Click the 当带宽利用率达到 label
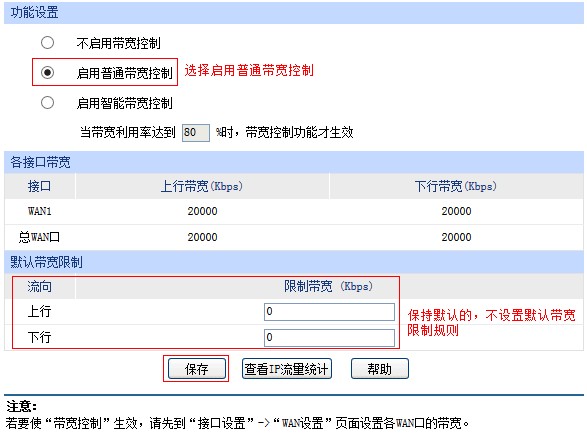The image size is (587, 436). 128,132
